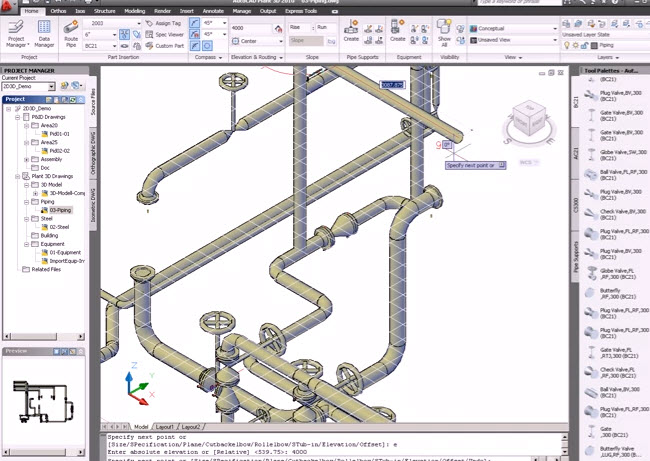Image resolution: width=650 pixels, height=461 pixels.
Task: Click the Assign Tag button
Action: pyautogui.click(x=163, y=23)
